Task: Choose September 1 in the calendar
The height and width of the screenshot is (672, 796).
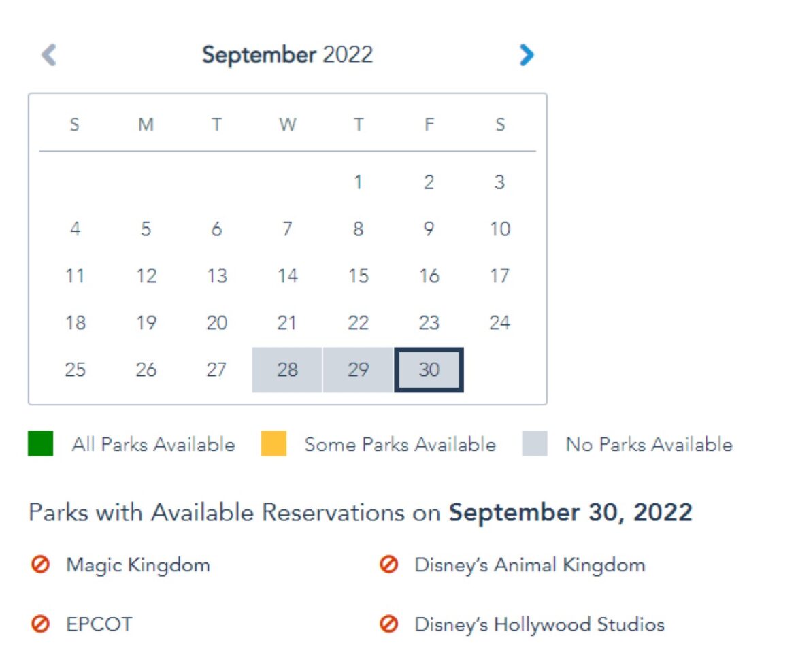Action: (x=358, y=182)
